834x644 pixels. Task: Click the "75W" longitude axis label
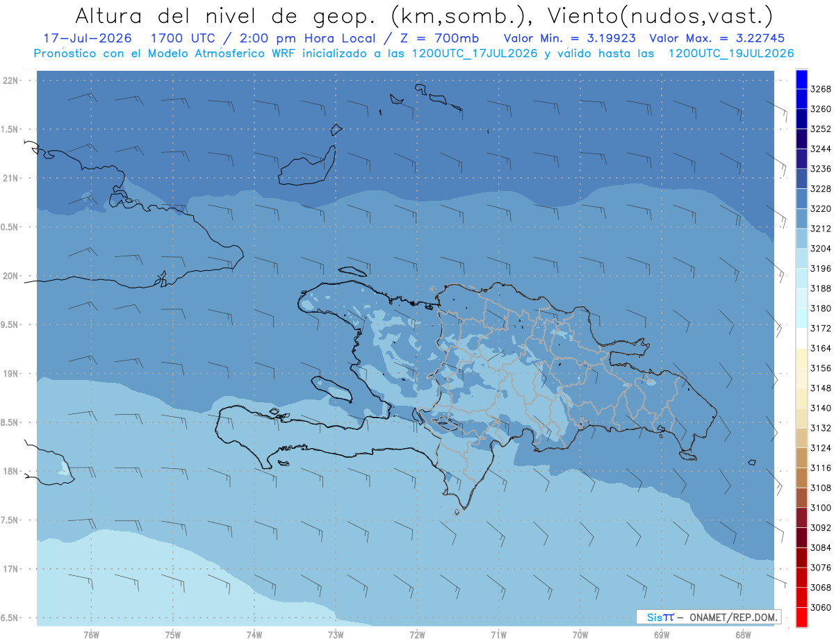[x=173, y=634]
